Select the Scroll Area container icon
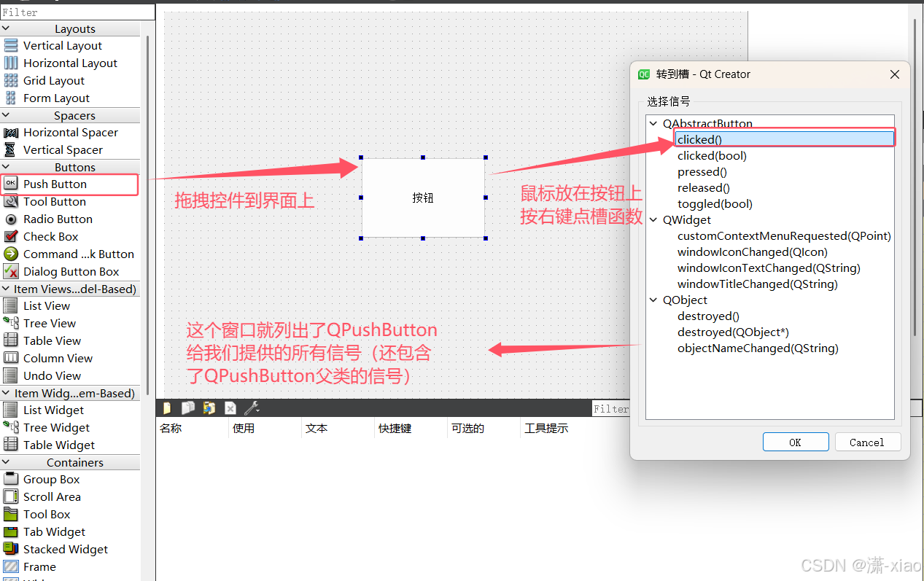The height and width of the screenshot is (581, 924). click(11, 496)
